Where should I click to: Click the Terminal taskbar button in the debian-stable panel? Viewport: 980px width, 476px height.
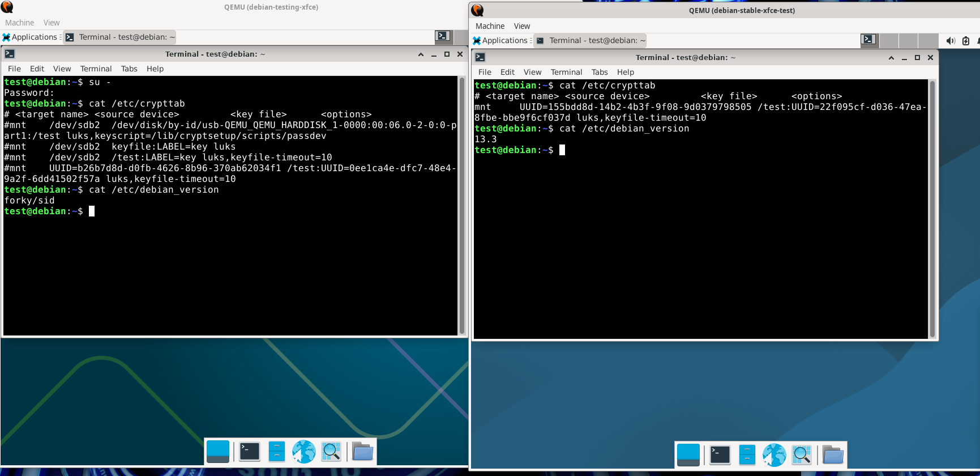pyautogui.click(x=591, y=41)
